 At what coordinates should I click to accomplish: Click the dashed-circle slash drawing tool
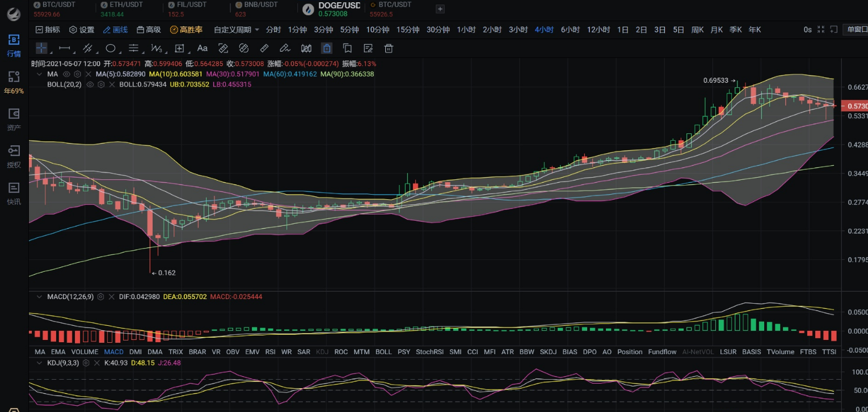point(244,48)
